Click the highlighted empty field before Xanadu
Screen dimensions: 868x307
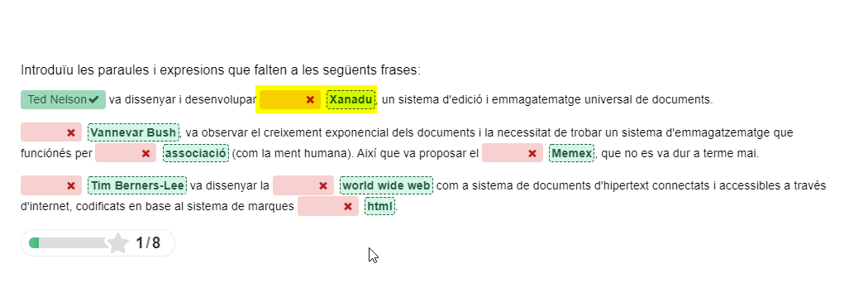[290, 100]
